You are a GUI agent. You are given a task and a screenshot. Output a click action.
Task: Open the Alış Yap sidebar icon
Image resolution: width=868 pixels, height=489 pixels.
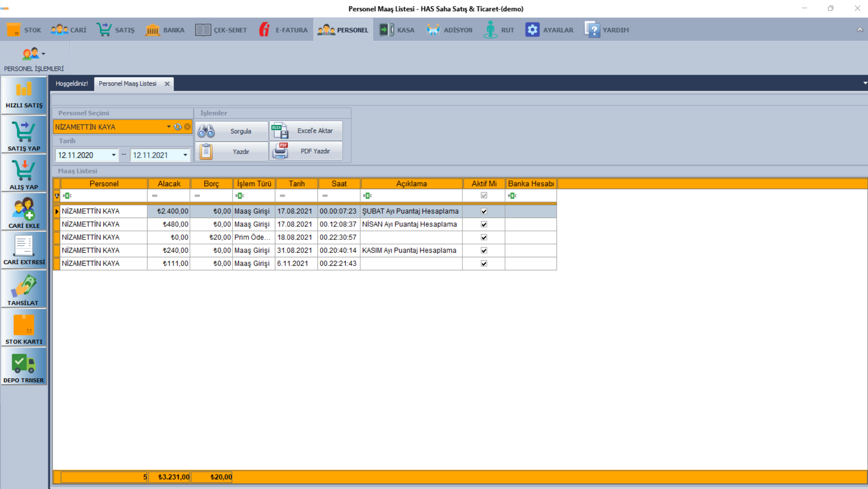24,174
